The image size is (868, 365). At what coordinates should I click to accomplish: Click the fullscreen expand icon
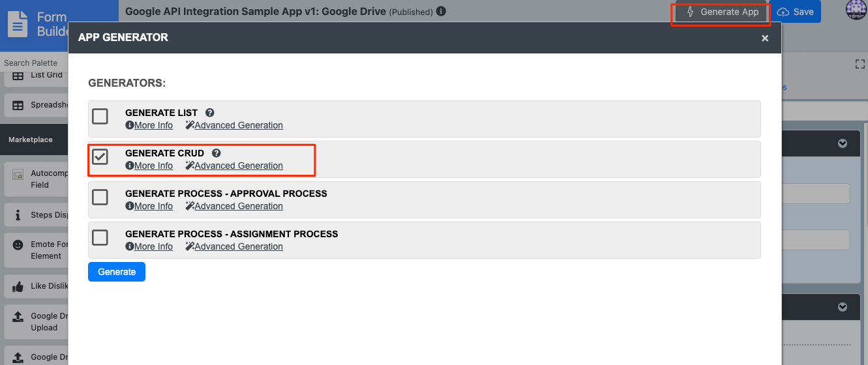[860, 64]
